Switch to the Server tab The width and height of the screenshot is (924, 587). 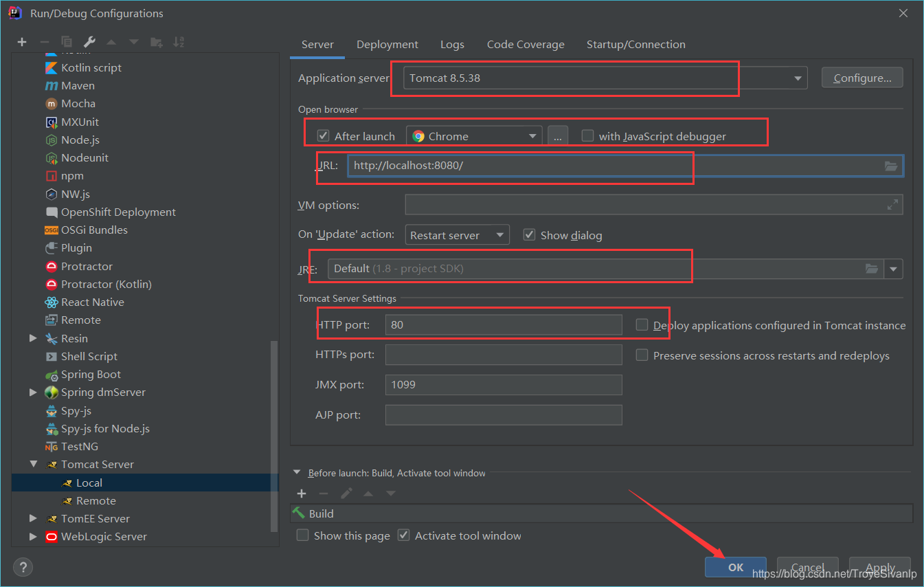(317, 44)
